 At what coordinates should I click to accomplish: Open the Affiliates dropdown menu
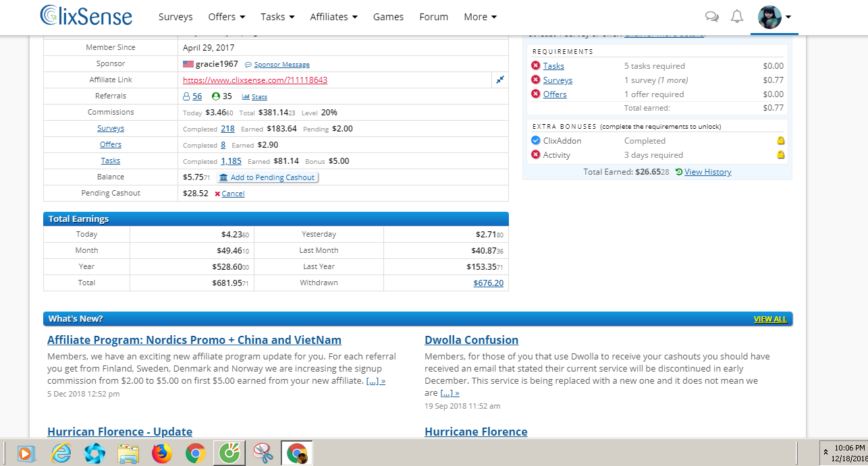coord(333,17)
